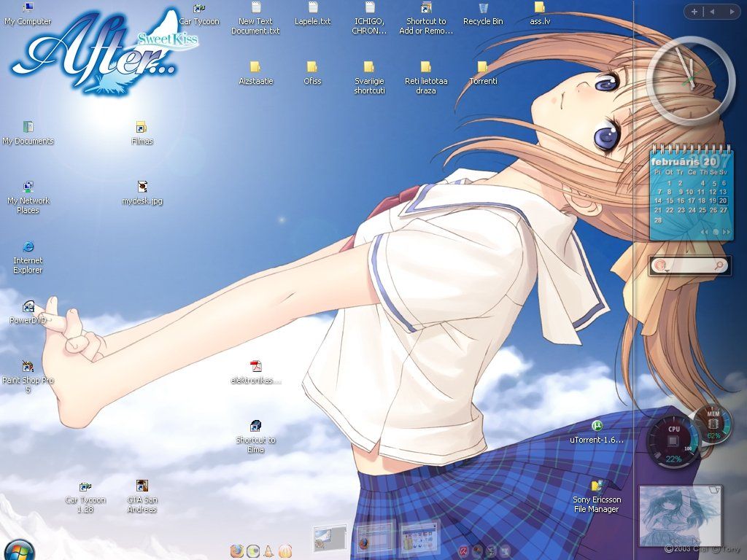
Task: Click the VLC cone icon in quick launch
Action: 268,551
